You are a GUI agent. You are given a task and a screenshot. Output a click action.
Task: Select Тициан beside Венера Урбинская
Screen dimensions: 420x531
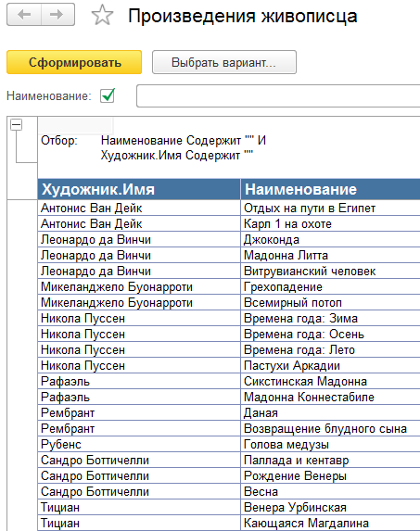139,507
